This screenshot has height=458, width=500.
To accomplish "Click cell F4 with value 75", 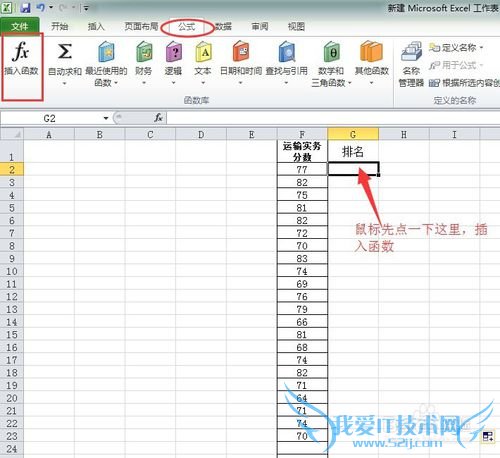I will [302, 195].
